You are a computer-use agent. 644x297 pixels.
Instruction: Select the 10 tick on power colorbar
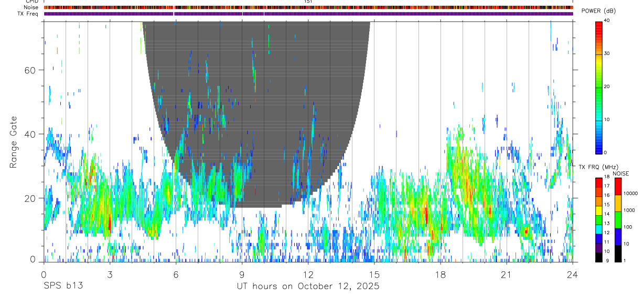(x=607, y=119)
